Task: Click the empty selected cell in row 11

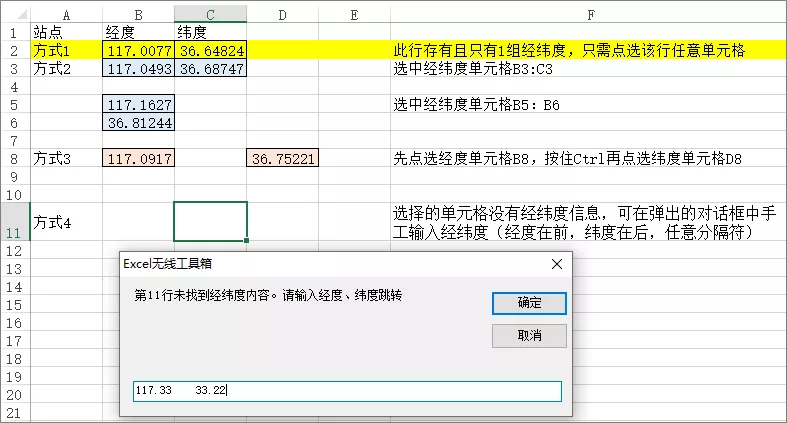Action: [210, 221]
